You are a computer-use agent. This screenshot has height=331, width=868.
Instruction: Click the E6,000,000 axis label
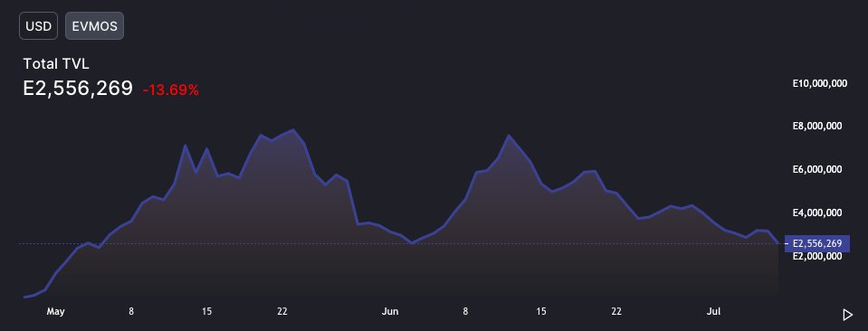pos(817,169)
